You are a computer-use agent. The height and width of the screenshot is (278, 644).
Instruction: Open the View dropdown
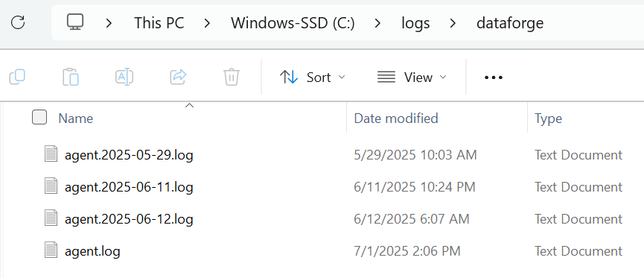[412, 78]
